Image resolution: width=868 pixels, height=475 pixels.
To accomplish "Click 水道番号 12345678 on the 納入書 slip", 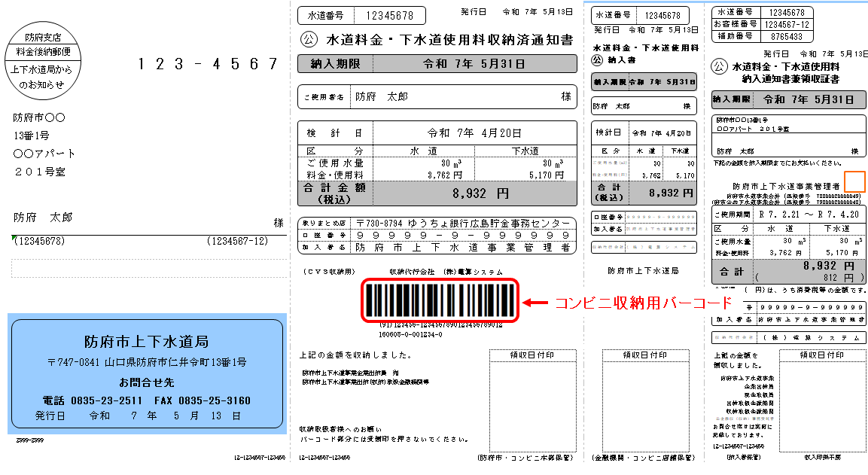I will point(641,16).
